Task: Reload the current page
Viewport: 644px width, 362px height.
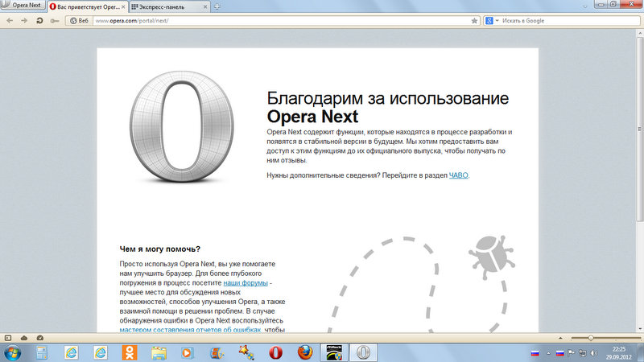Action: [39, 21]
